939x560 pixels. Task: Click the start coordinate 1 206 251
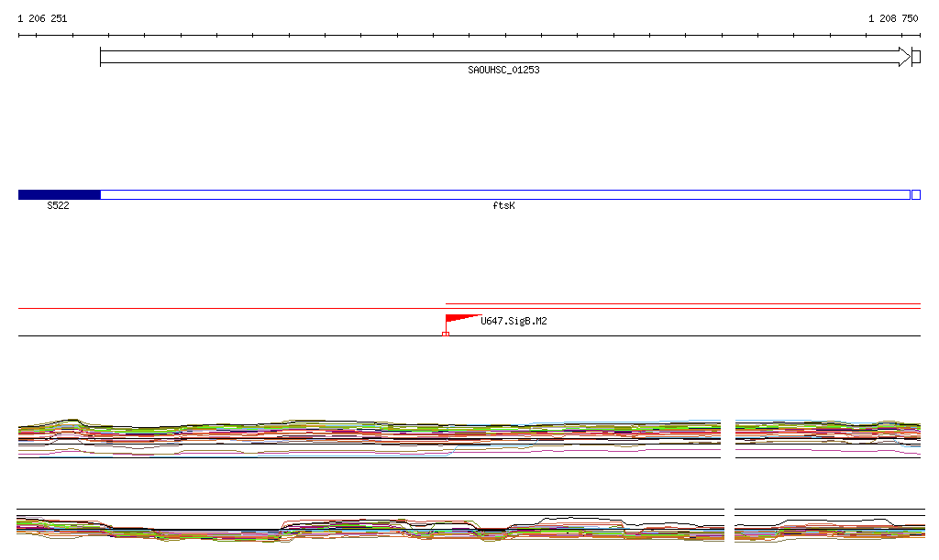pos(42,18)
